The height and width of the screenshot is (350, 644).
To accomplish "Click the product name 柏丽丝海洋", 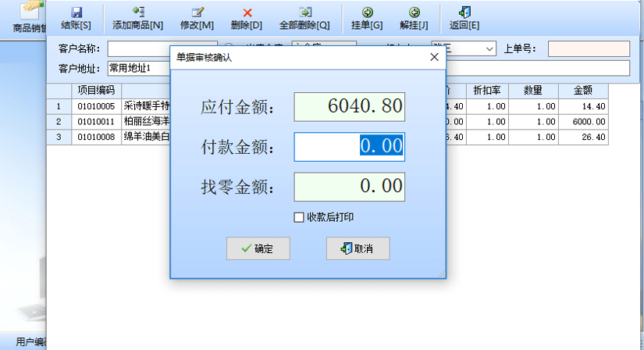I will click(146, 122).
